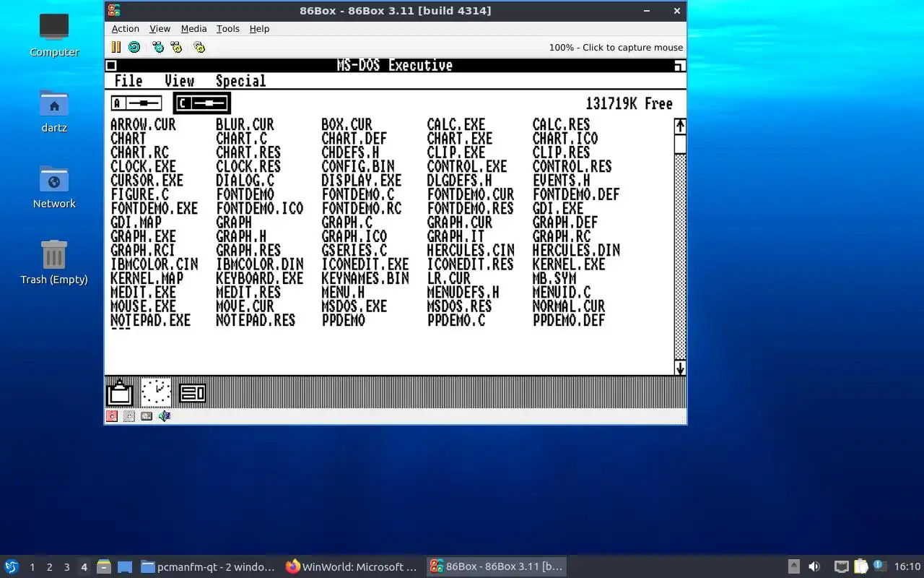This screenshot has height=578, width=924.
Task: Select the file ICONEDIT.EXE
Action: 365,264
